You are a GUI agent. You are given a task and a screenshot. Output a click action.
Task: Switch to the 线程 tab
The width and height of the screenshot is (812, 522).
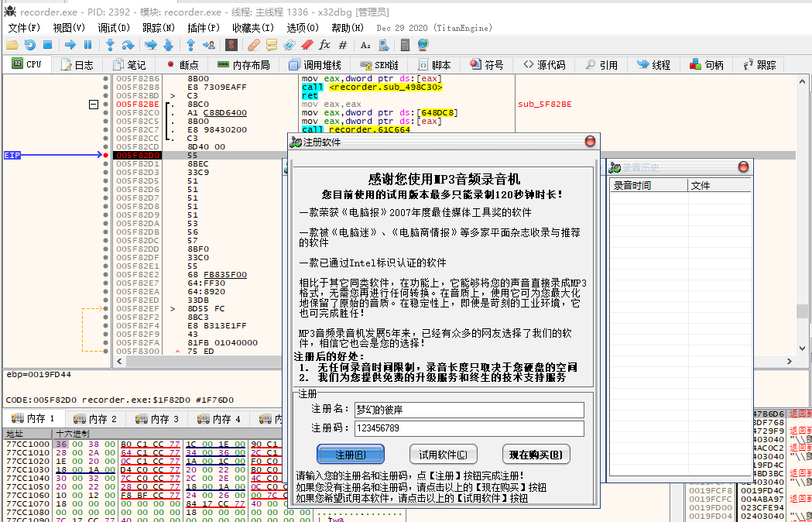[x=653, y=65]
